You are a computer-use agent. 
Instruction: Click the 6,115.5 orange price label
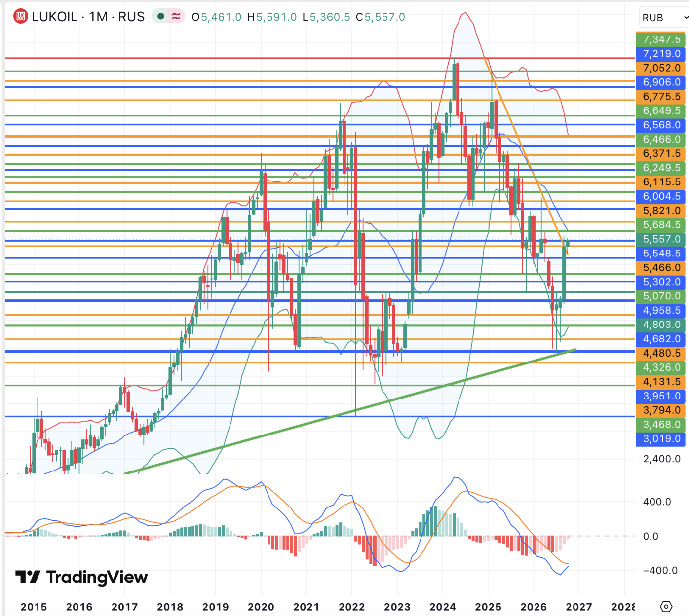tap(661, 182)
